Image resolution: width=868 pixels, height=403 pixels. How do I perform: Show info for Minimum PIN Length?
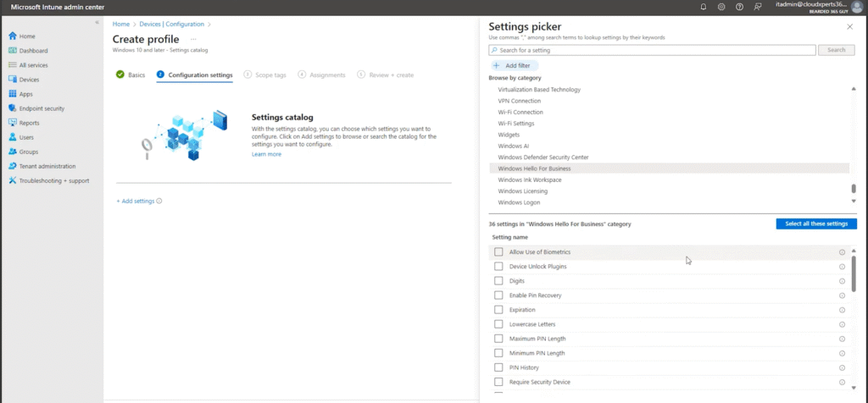[842, 353]
